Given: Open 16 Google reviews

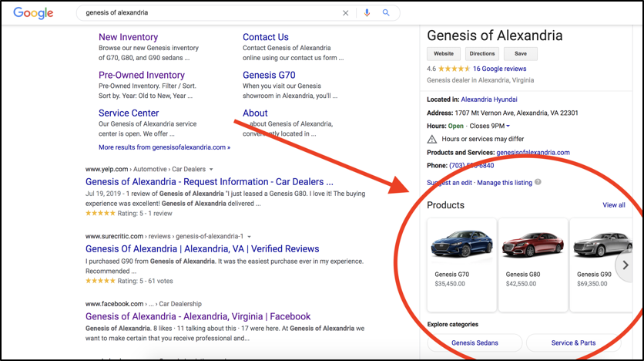Looking at the screenshot, I should [x=499, y=69].
